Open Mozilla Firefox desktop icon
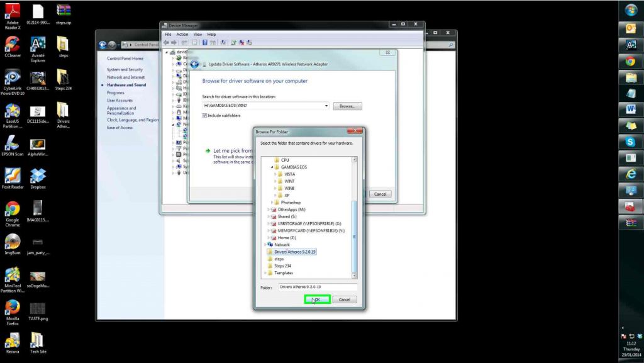Viewport: 644px width, 363px height. click(13, 313)
